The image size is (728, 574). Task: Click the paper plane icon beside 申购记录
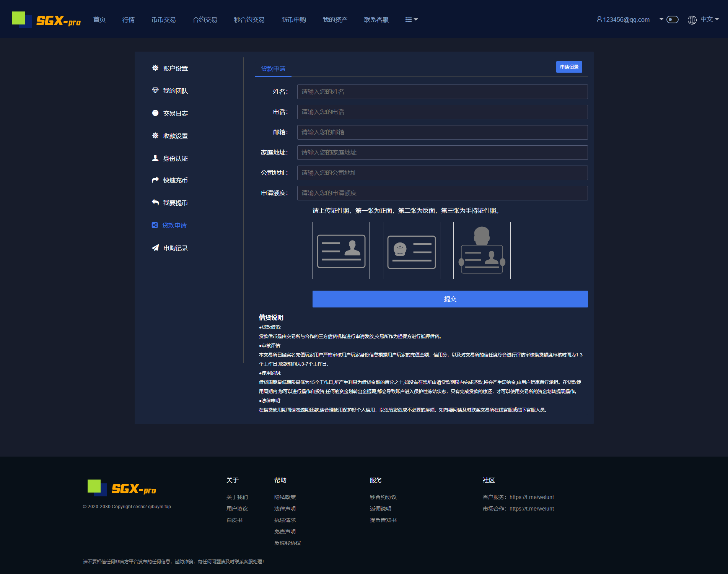click(155, 248)
